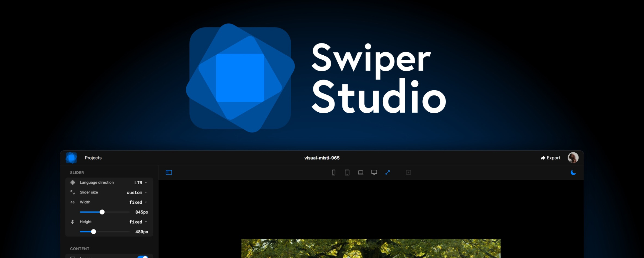Switch preview to laptop size
The width and height of the screenshot is (644, 258).
(x=360, y=173)
